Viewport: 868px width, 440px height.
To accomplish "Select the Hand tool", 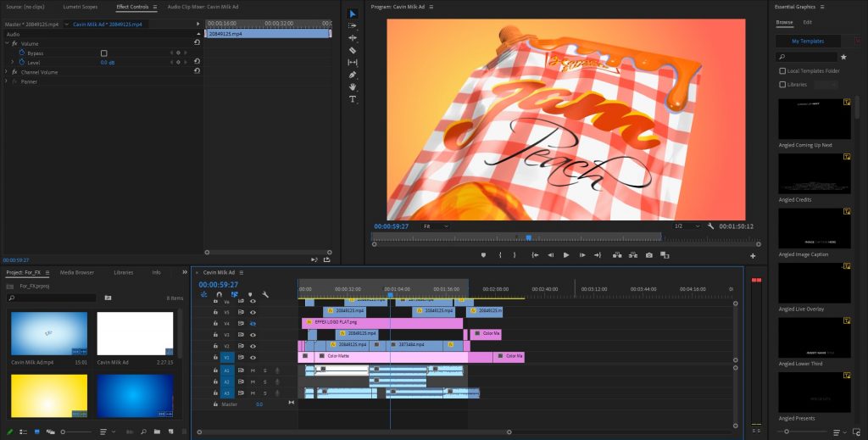I will coord(352,86).
